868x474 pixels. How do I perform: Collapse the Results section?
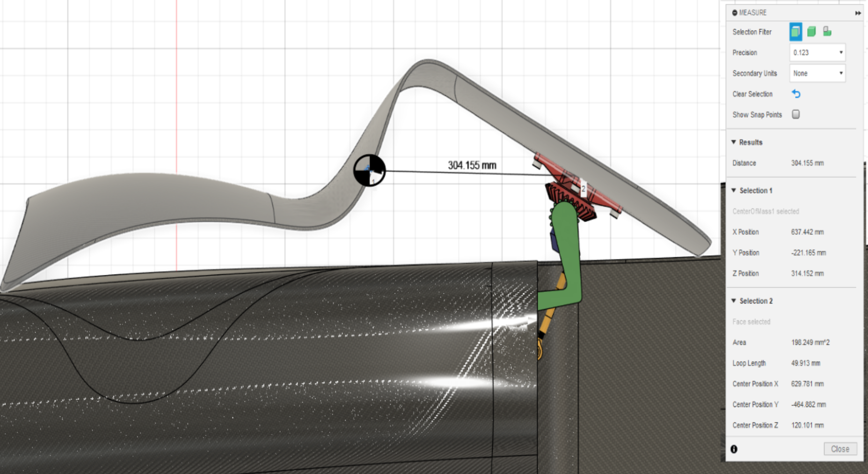(x=734, y=142)
